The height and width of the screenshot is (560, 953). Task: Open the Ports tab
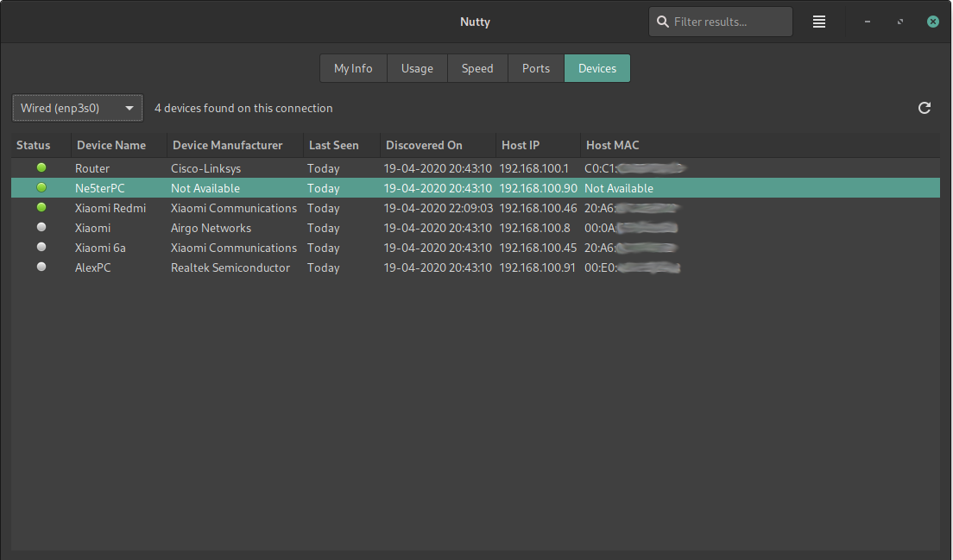click(x=536, y=68)
